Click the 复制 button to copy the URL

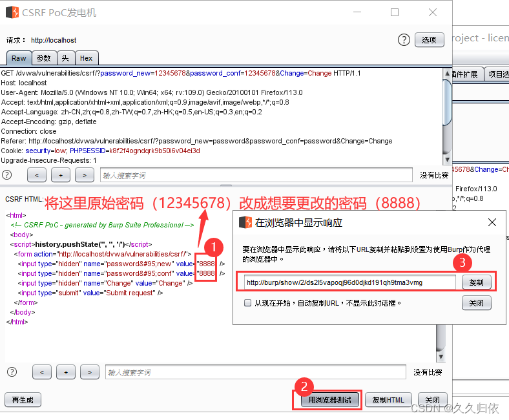pos(476,282)
